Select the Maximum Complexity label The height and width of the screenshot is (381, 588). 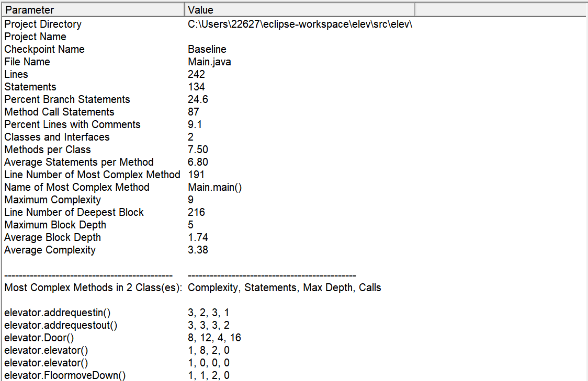tap(52, 200)
